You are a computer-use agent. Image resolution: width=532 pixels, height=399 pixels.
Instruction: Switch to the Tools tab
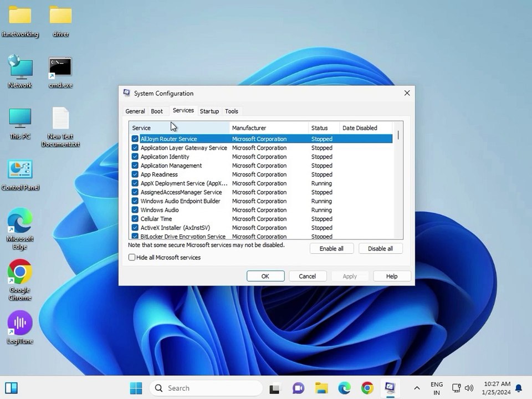[232, 111]
